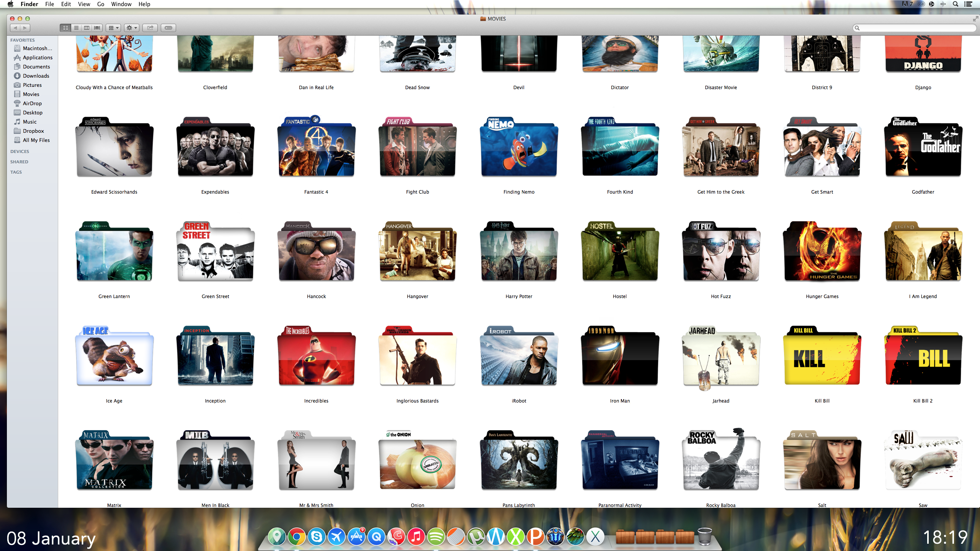Open Notification Center in the menu bar
The height and width of the screenshot is (551, 980).
[x=969, y=4]
